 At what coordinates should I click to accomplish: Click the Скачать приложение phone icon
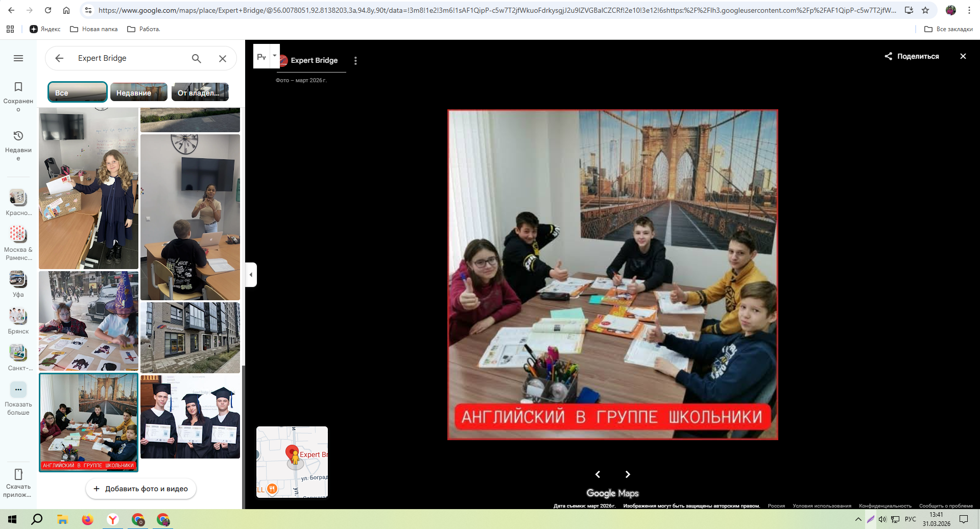tap(18, 474)
